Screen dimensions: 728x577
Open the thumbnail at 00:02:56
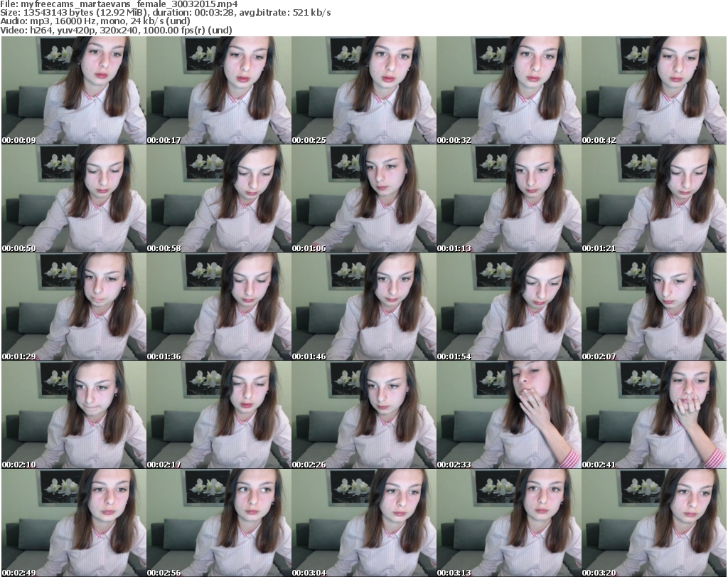pos(219,523)
